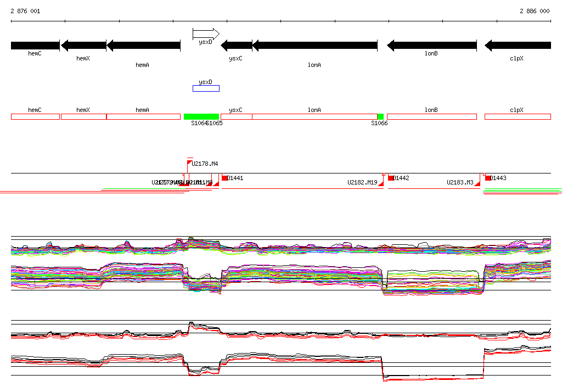Click the S1066 segment label text

(379, 123)
